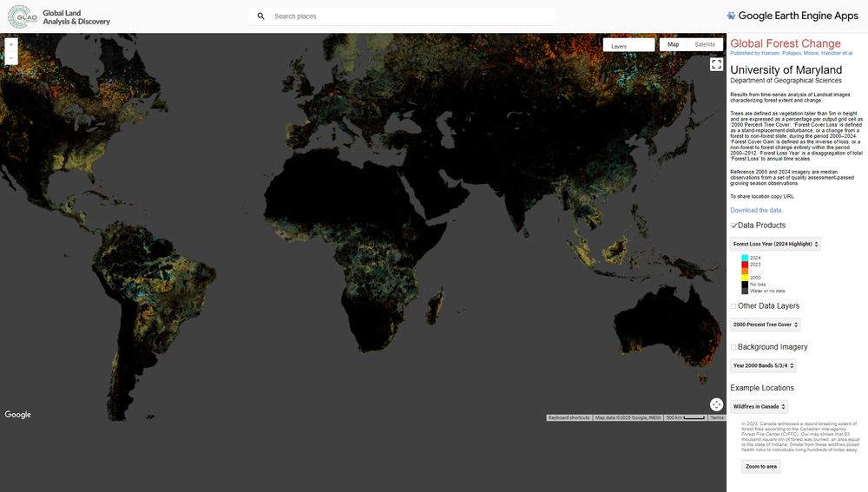868x492 pixels.
Task: Click the red 2023 legend swatch
Action: pyautogui.click(x=745, y=265)
